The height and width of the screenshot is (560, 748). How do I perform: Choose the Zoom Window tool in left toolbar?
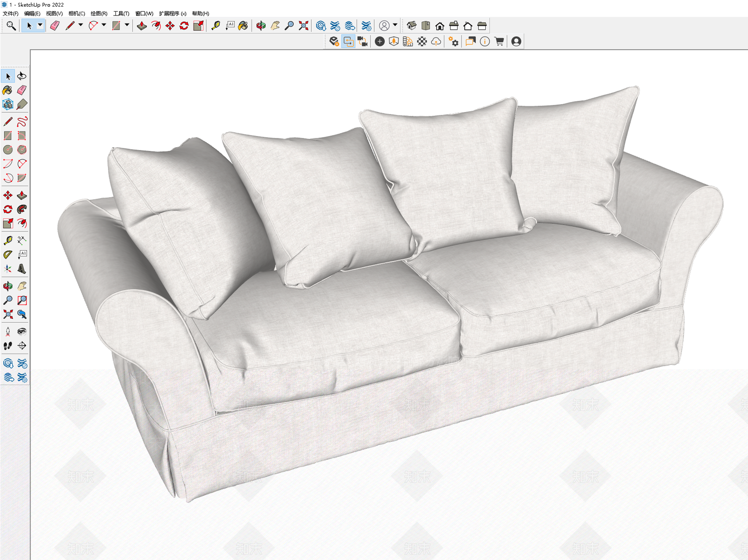click(22, 300)
